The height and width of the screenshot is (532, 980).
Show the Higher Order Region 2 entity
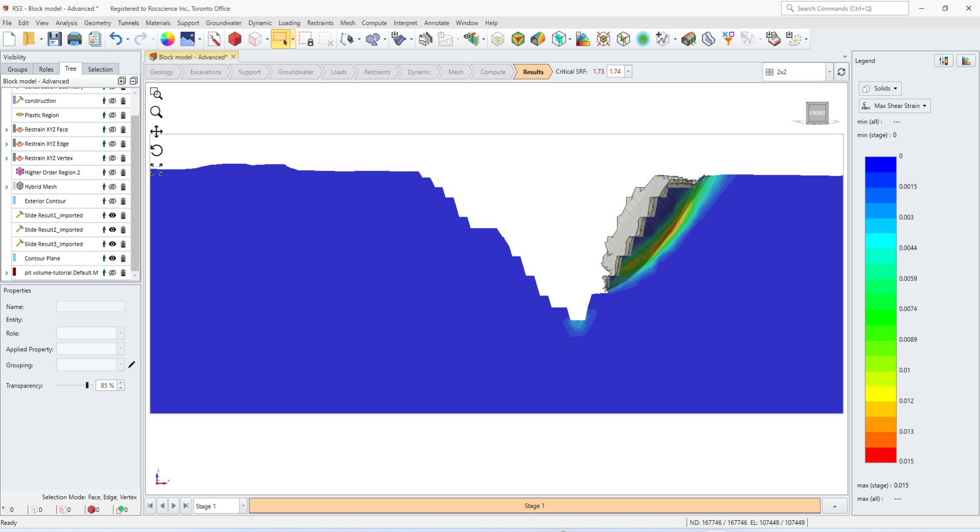click(x=113, y=173)
